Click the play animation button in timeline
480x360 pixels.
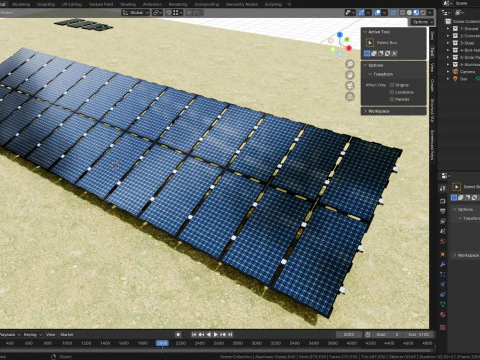pyautogui.click(x=216, y=334)
